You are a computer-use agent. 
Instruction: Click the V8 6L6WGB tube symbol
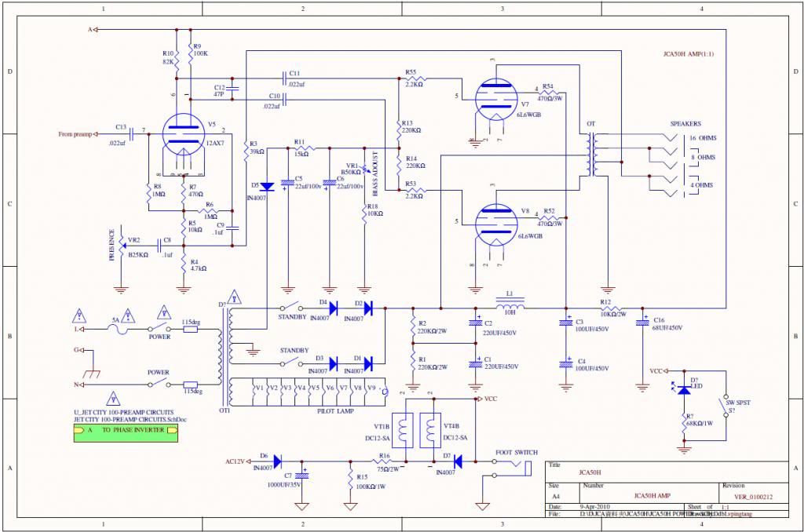click(x=495, y=224)
